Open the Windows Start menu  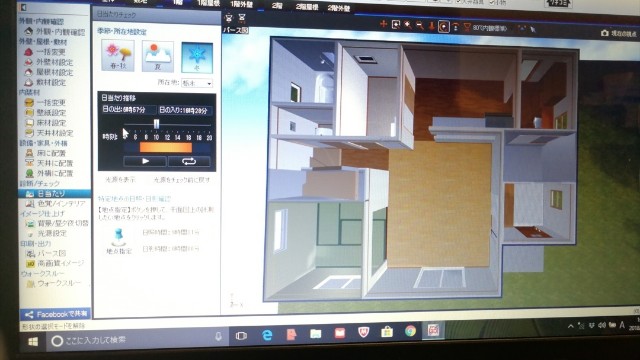point(33,341)
